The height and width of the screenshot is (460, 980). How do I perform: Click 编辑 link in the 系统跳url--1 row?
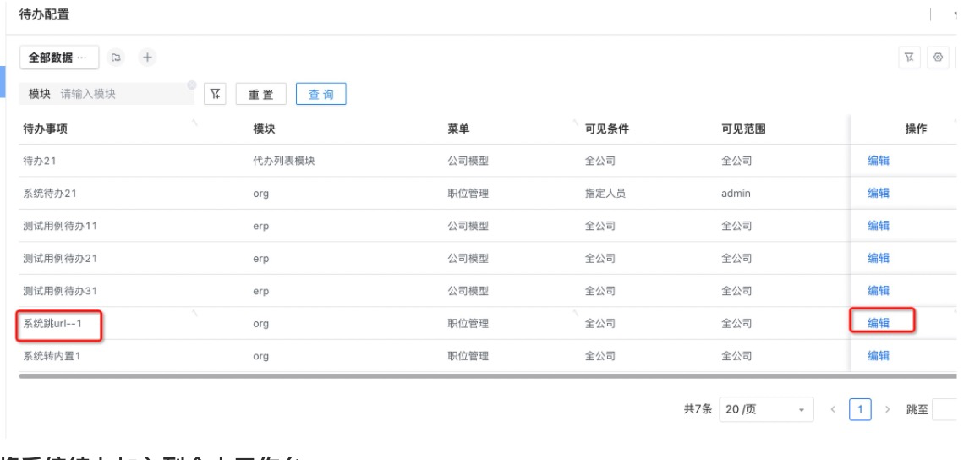(879, 323)
